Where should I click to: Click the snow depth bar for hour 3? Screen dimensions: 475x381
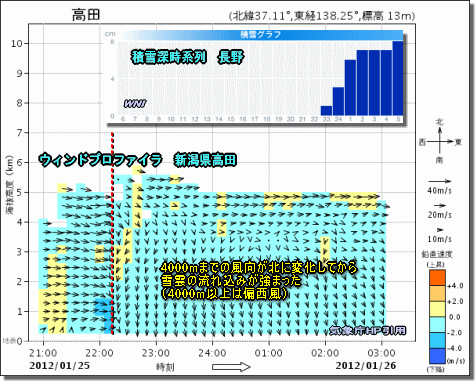point(374,83)
